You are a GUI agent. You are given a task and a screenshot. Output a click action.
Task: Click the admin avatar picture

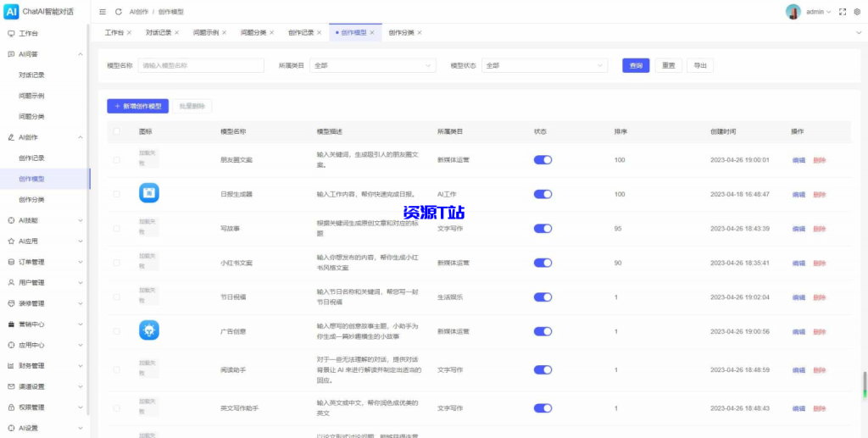coord(793,12)
